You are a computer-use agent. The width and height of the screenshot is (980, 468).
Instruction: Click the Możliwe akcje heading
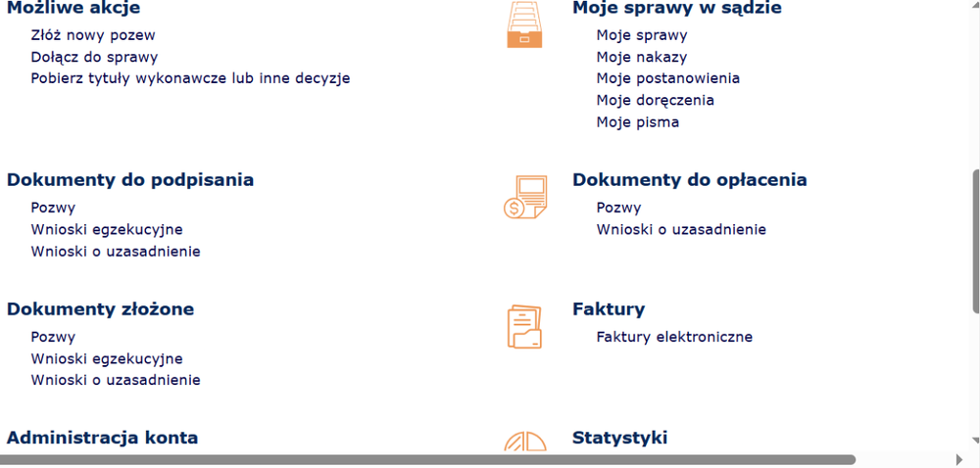(x=73, y=8)
